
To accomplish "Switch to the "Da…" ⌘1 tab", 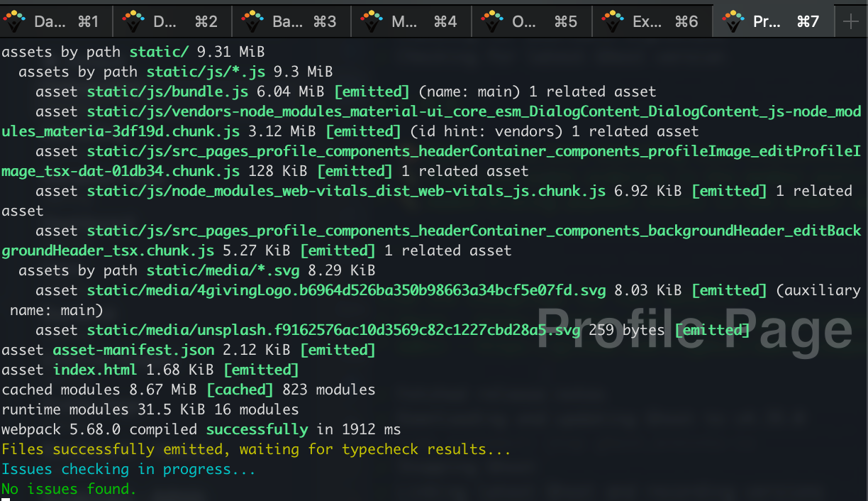I will [x=57, y=21].
